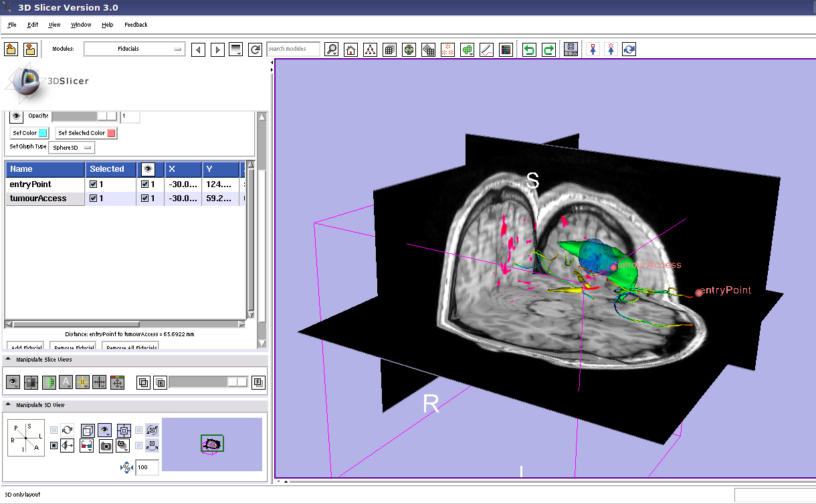
Task: Open the Feedback menu
Action: [136, 25]
